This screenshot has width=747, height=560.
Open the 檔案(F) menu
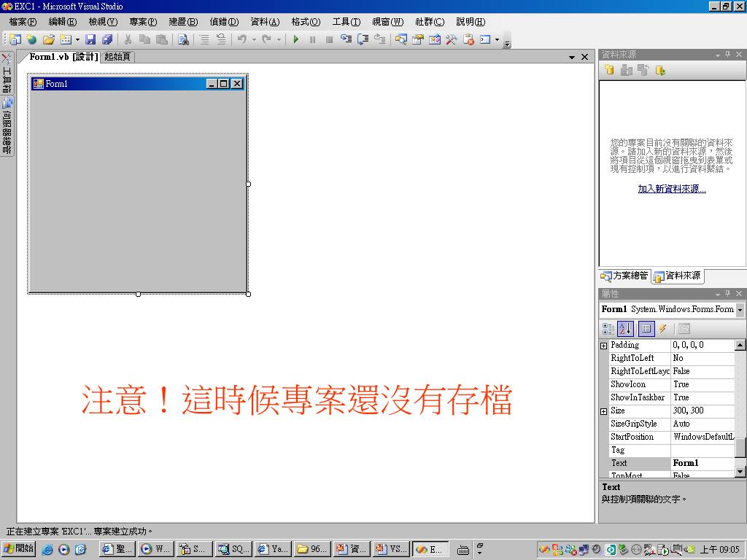click(23, 22)
